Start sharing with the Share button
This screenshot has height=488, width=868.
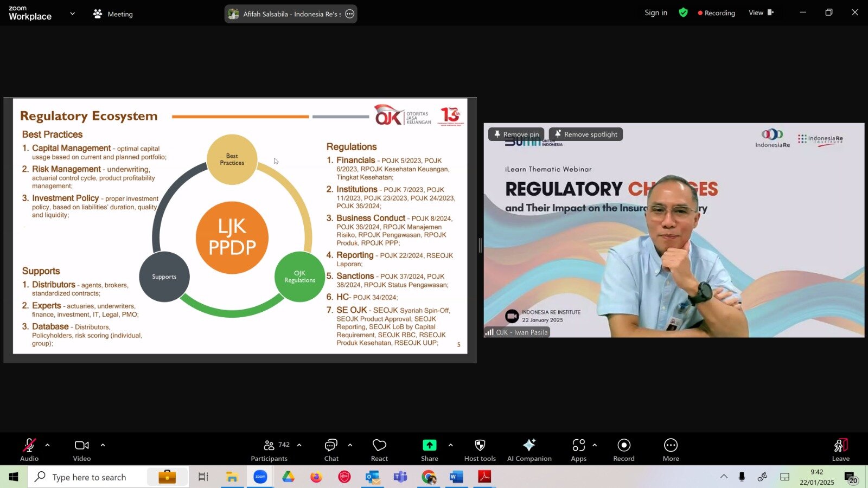pos(429,450)
